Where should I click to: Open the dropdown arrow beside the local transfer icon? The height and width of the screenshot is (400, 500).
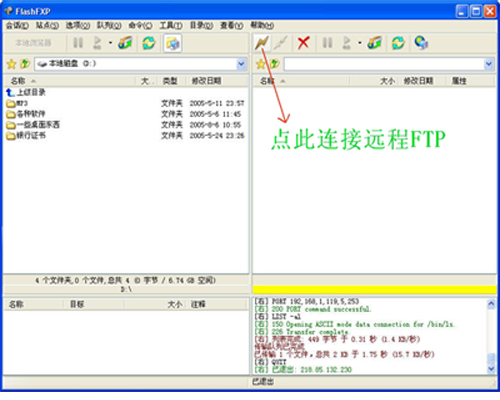coord(110,43)
